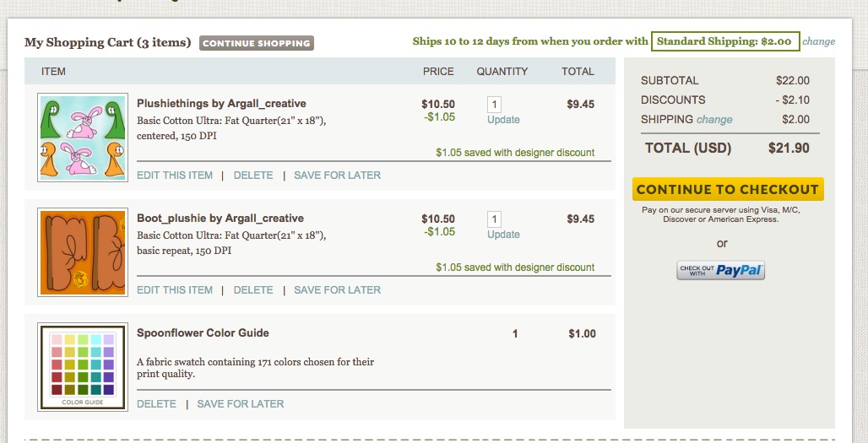Image resolution: width=868 pixels, height=443 pixels.
Task: Save Plushiethings item for later
Action: click(337, 176)
